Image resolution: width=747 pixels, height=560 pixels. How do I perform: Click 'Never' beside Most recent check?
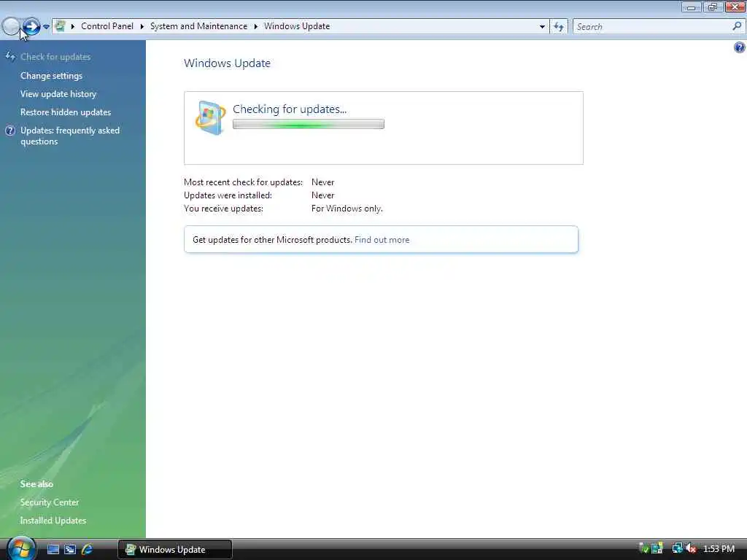coord(323,182)
